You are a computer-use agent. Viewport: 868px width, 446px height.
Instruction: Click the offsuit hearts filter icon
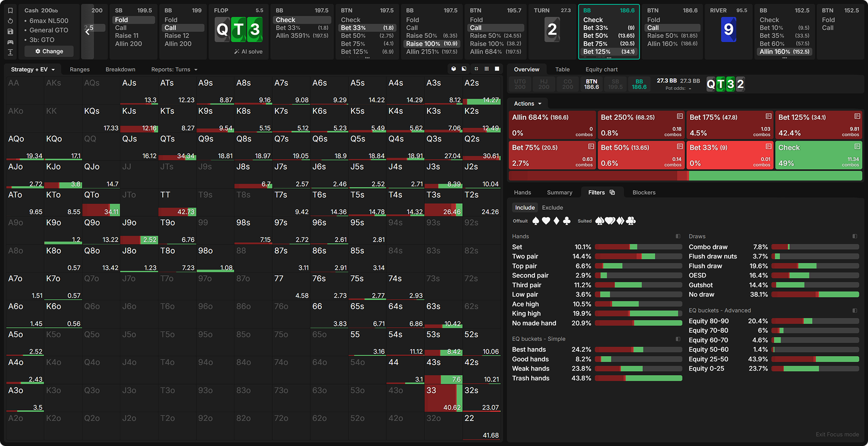pos(546,221)
